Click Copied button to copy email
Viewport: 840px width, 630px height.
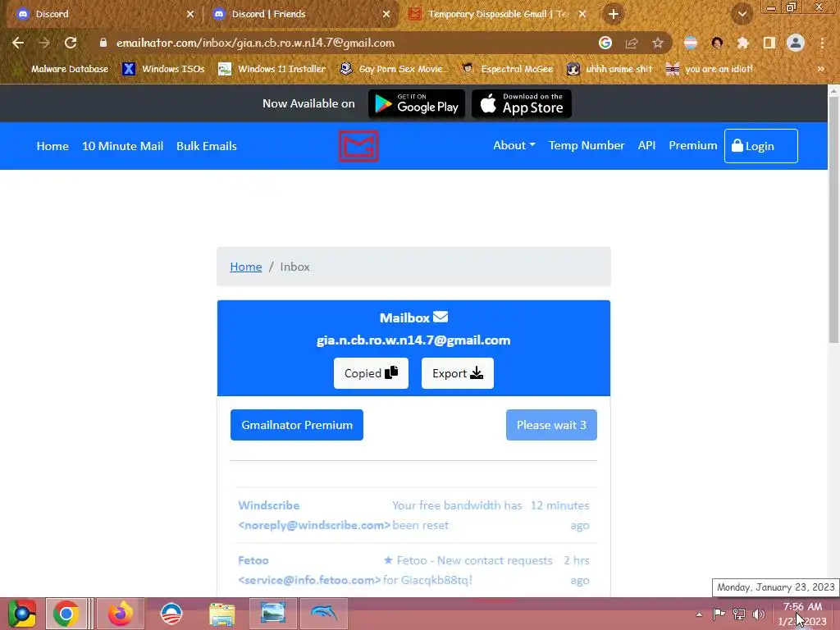(371, 373)
